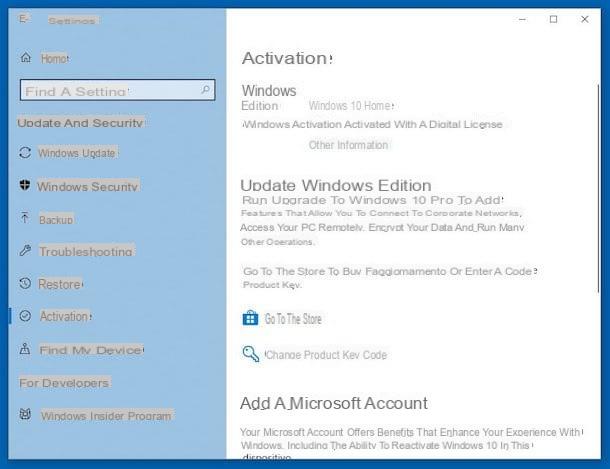Screen dimensions: 610x469
Task: Focus the Find A Setting search field
Action: tap(117, 90)
